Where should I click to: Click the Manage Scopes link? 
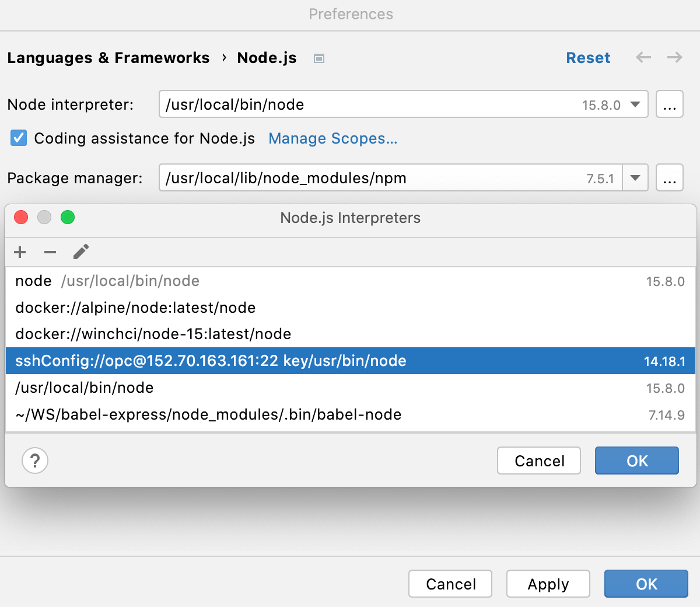(332, 138)
